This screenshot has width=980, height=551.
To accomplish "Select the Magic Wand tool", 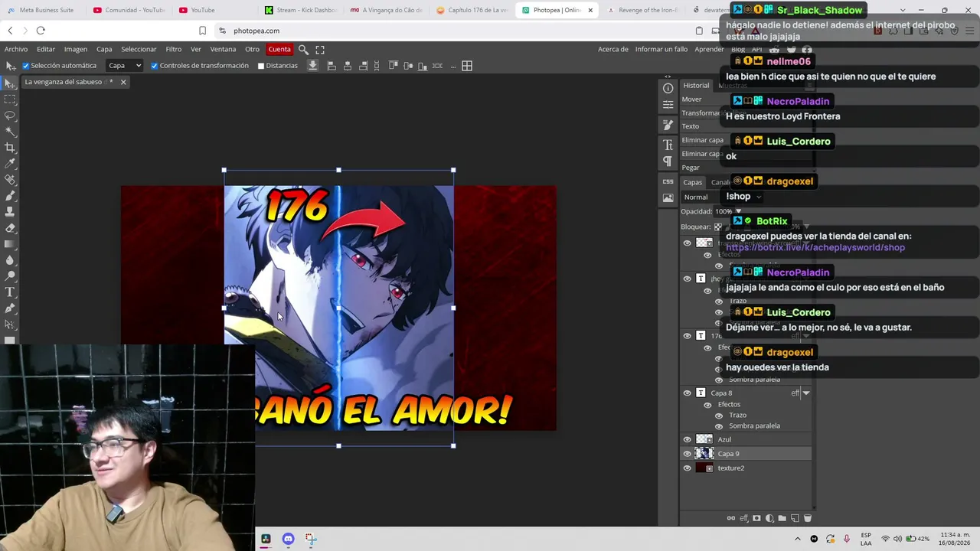I will [10, 132].
